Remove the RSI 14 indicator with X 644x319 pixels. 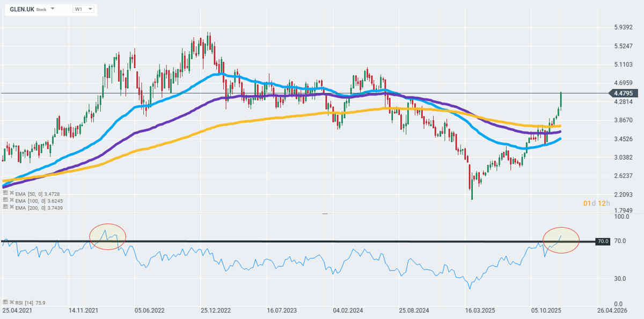pos(11,302)
